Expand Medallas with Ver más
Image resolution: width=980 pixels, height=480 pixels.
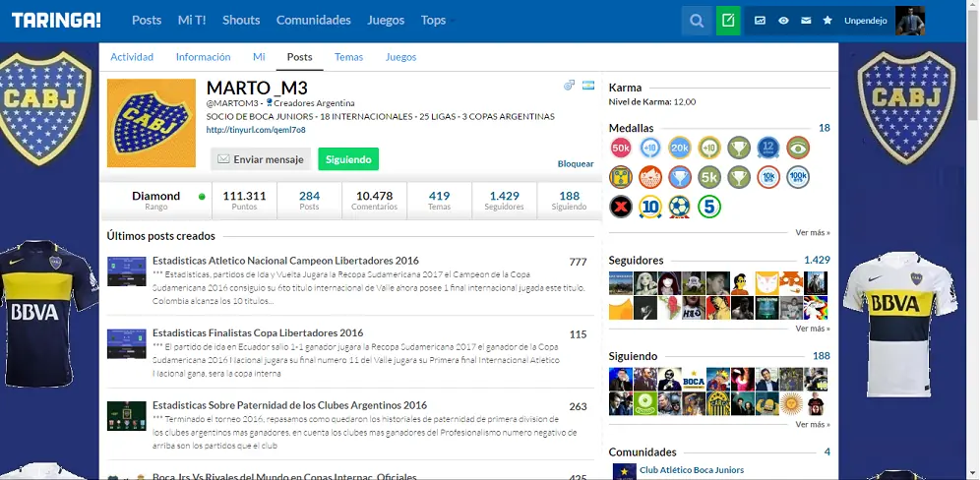coord(813,232)
